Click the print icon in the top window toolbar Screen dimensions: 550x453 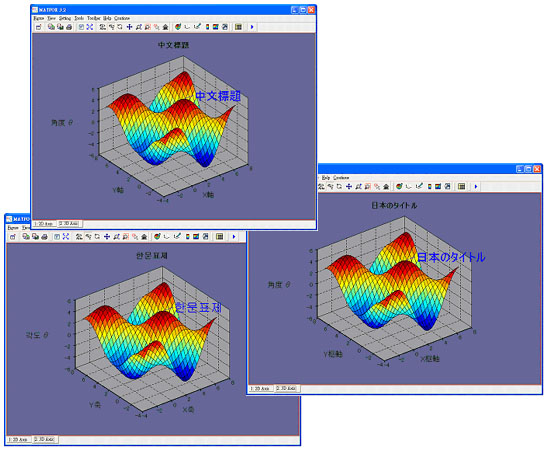[x=69, y=27]
